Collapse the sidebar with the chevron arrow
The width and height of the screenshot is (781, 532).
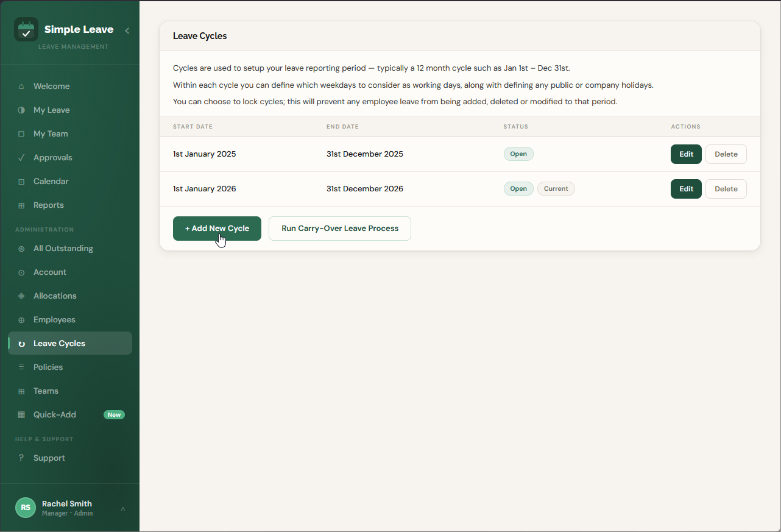coord(127,30)
